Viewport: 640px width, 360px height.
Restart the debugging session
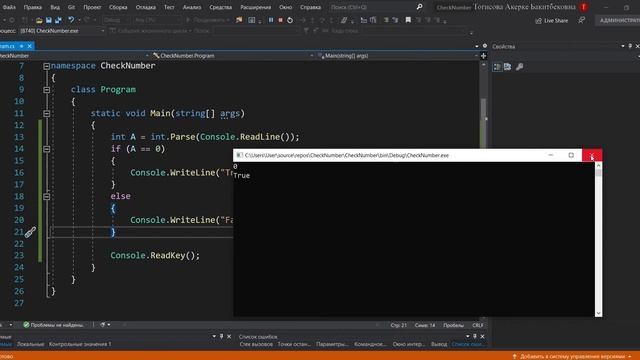click(290, 20)
